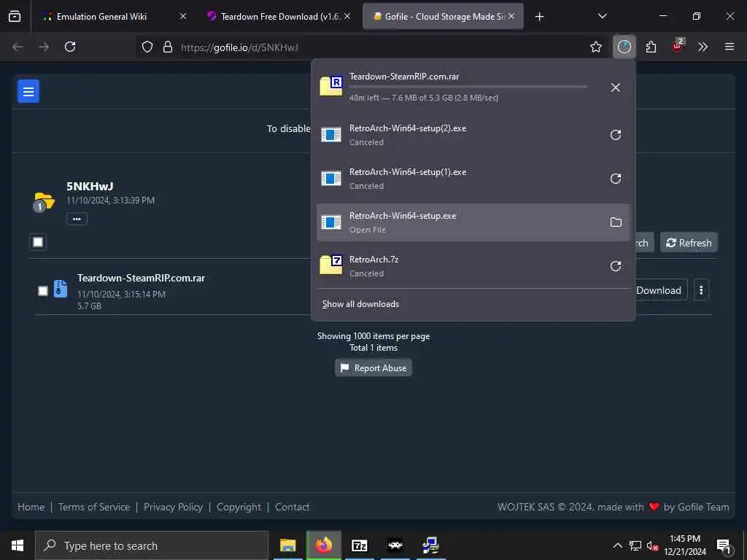Close the Emulation General Wiki tab
Screen dimensions: 747x560
coord(183,16)
